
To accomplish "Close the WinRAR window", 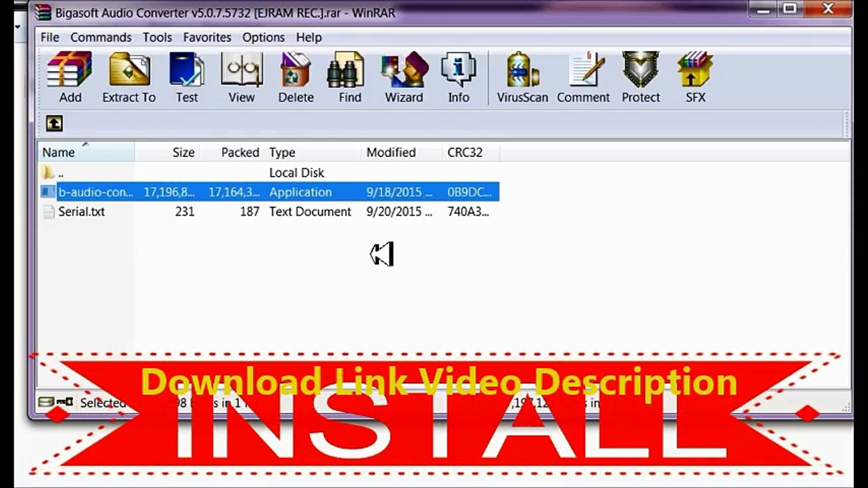I will (x=828, y=9).
